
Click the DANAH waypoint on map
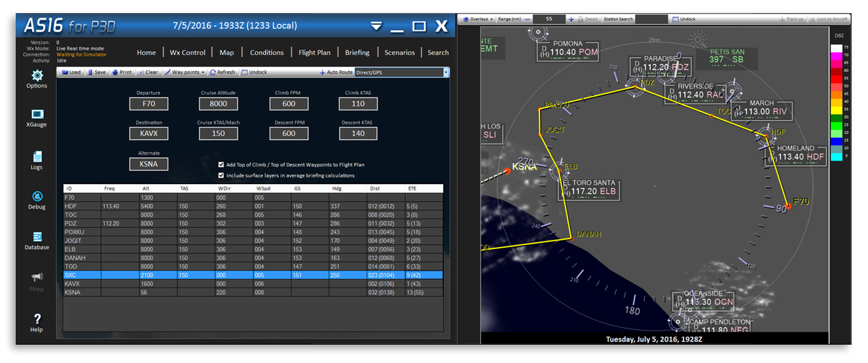[x=571, y=239]
